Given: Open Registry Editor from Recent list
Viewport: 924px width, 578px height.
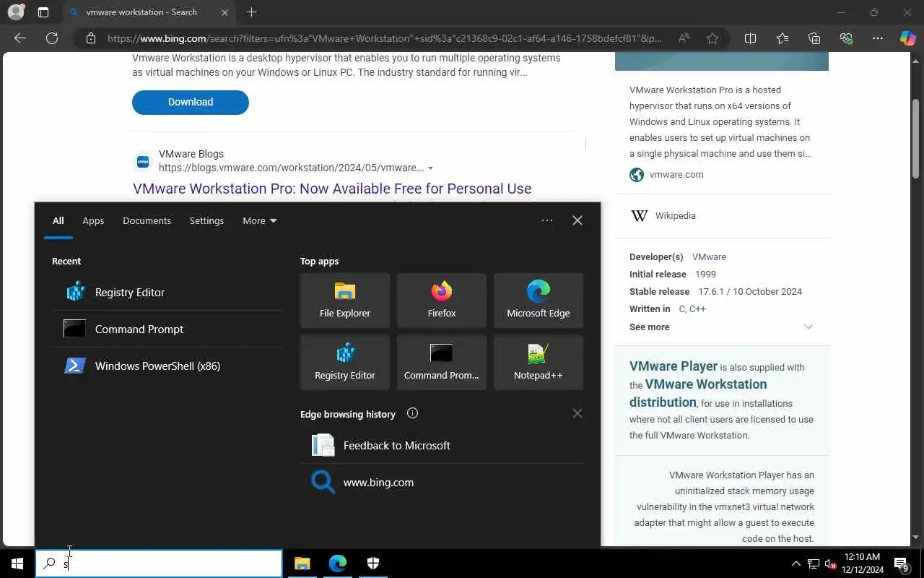Looking at the screenshot, I should click(167, 292).
